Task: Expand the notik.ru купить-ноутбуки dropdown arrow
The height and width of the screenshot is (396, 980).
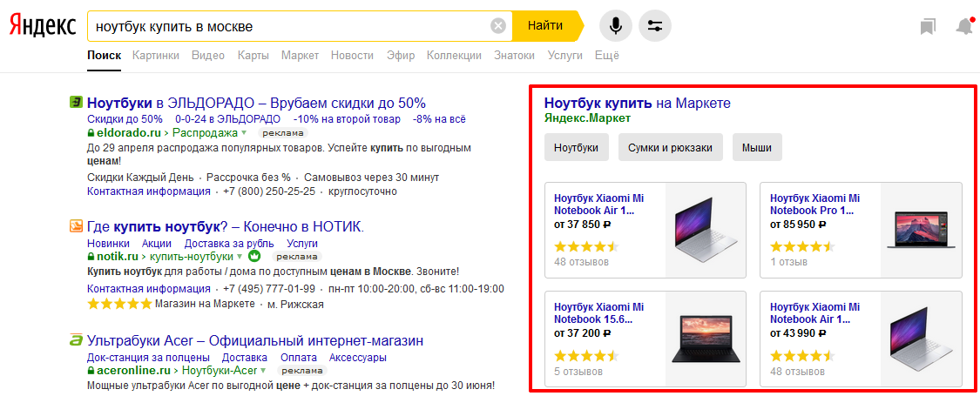Action: pyautogui.click(x=240, y=257)
